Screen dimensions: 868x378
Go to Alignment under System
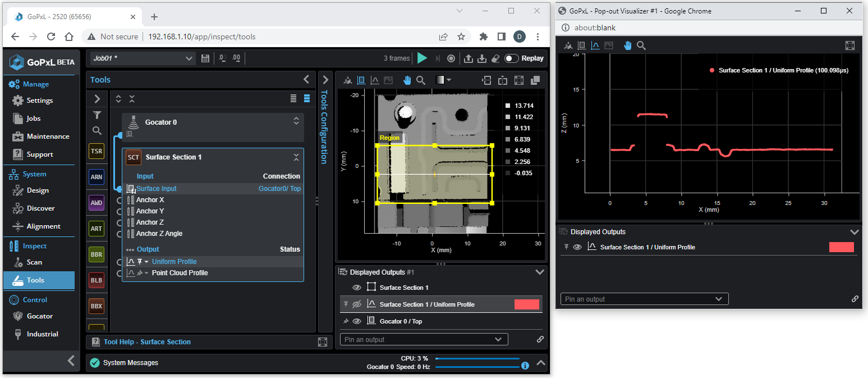click(36, 226)
